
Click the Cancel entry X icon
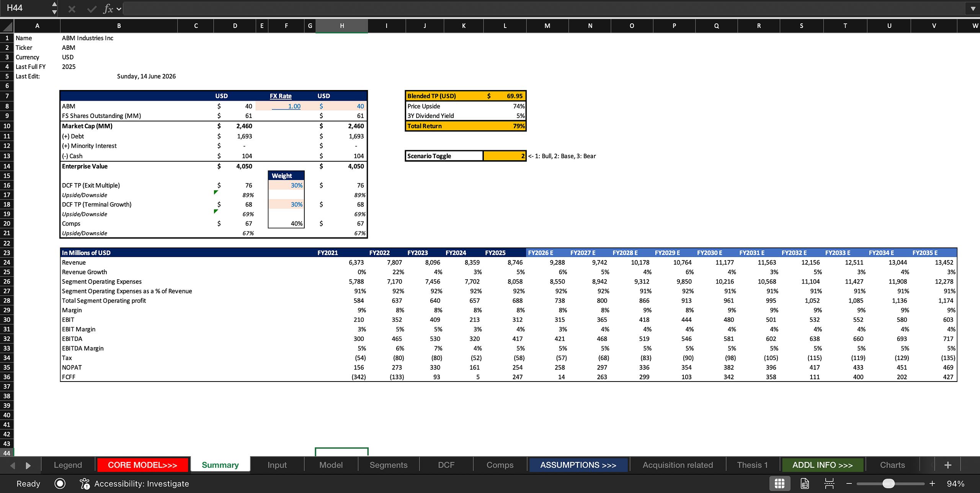(72, 9)
